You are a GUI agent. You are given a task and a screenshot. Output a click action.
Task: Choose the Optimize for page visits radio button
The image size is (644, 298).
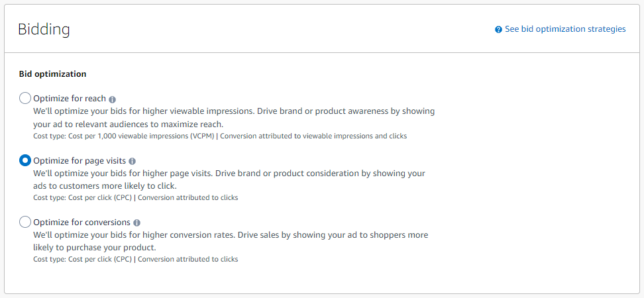point(25,160)
